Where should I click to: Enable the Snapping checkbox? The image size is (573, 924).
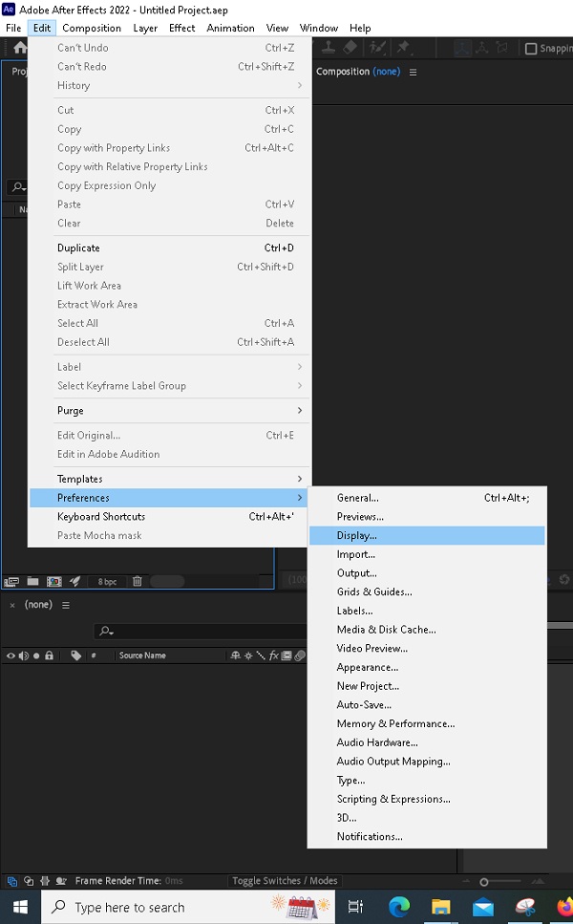(531, 49)
